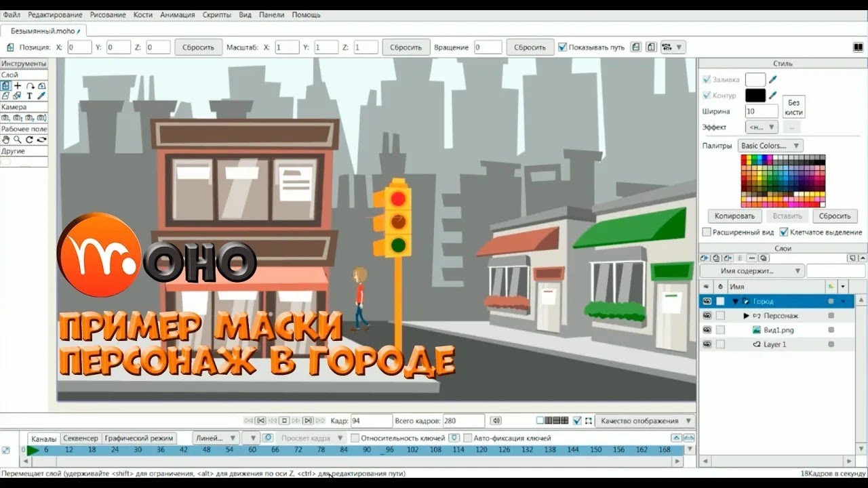Click the fill color eyedropper icon
The image size is (868, 488).
[772, 79]
